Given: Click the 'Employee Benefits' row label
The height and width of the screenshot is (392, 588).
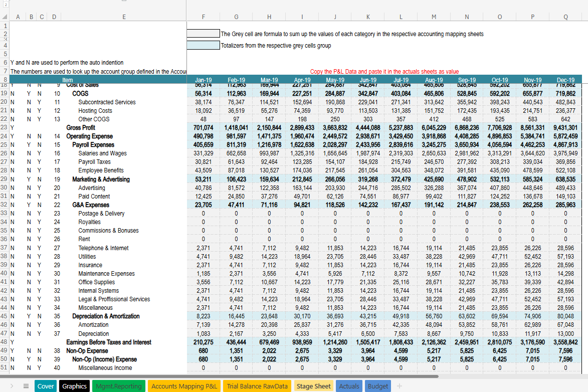Looking at the screenshot, I should [101, 170].
